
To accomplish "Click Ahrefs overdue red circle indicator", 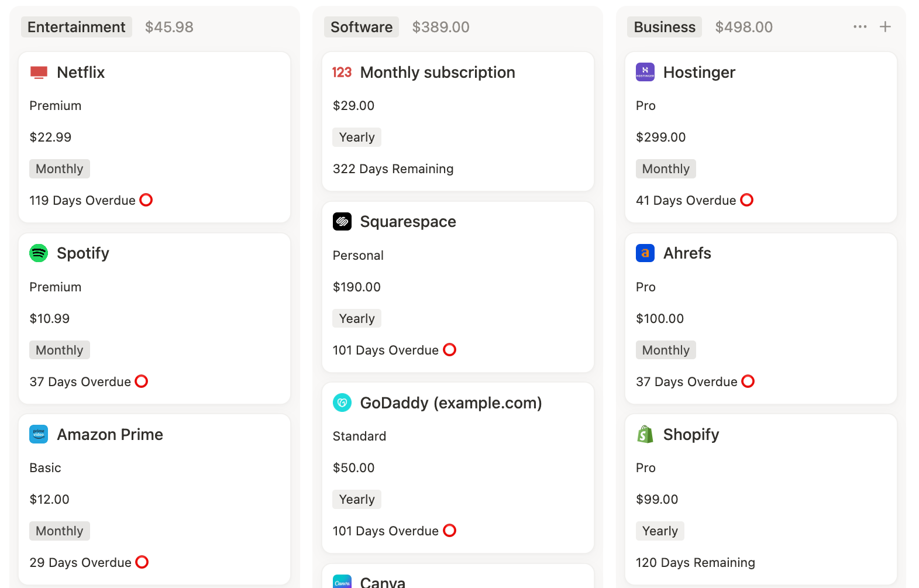I will 748,381.
